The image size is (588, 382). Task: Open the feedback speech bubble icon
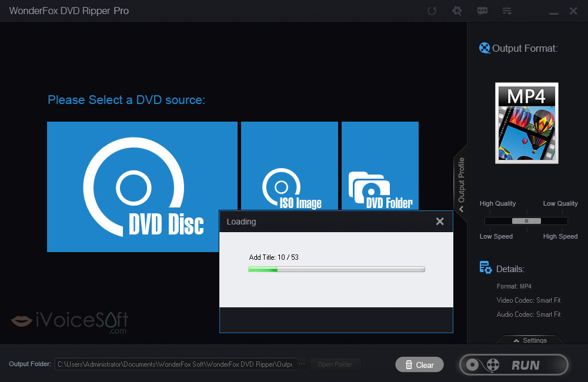[x=482, y=11]
